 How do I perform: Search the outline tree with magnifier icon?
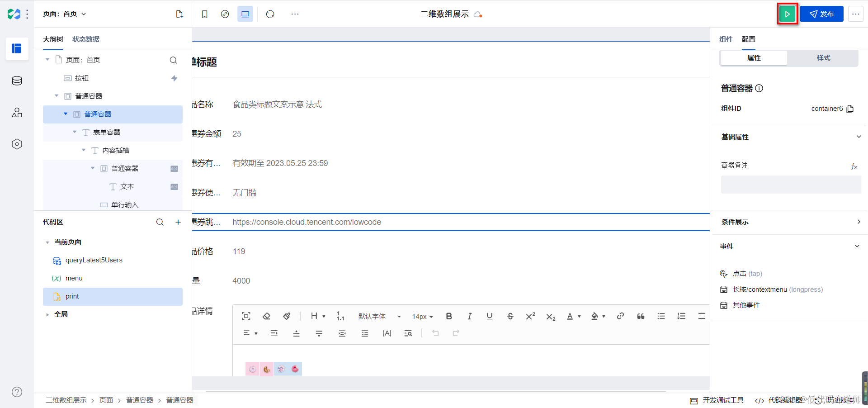point(173,60)
